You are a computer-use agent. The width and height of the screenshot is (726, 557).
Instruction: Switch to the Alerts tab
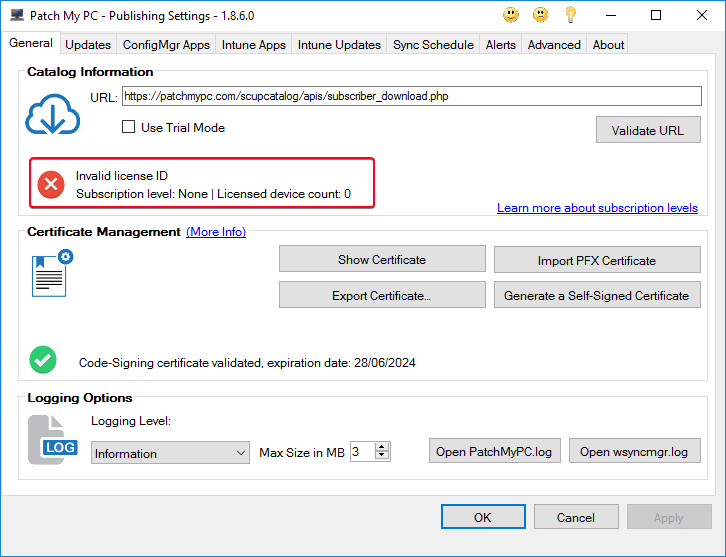click(x=501, y=44)
